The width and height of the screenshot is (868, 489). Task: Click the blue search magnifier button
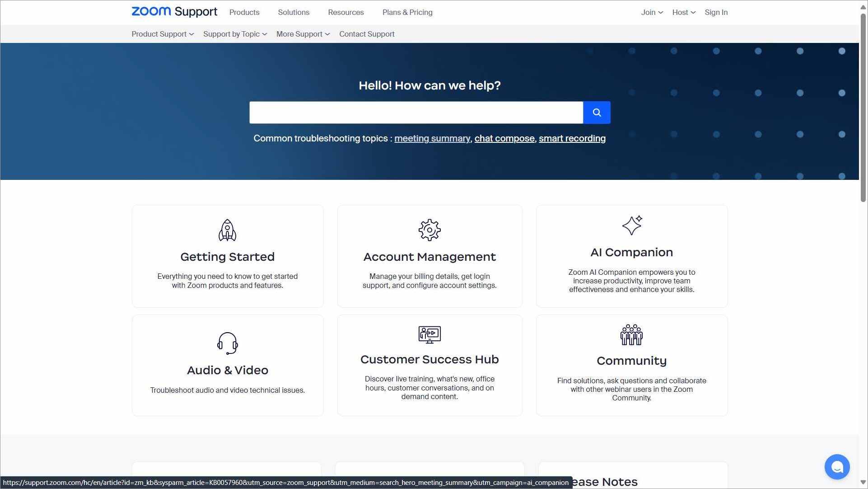597,113
